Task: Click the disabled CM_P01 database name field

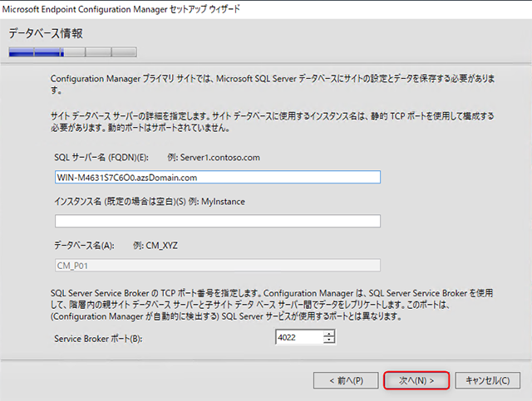Action: (217, 265)
